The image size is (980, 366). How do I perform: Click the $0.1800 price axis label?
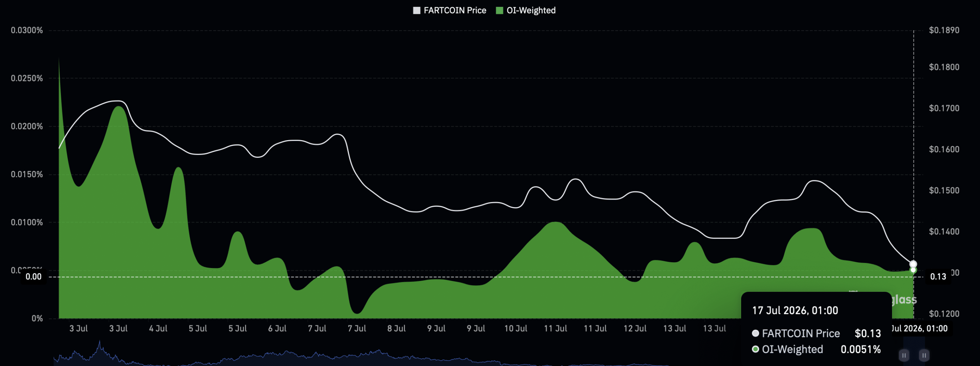coord(944,67)
